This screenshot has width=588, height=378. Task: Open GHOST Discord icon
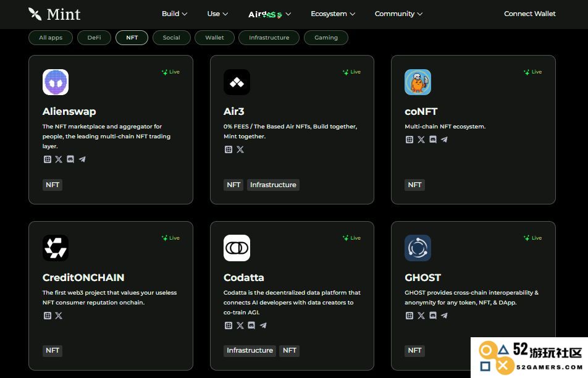coord(433,316)
